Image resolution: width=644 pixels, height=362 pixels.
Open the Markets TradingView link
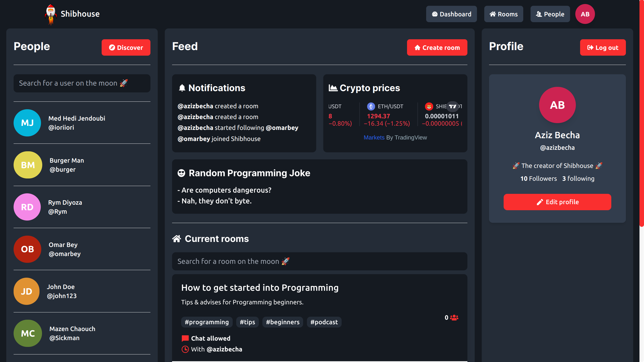[374, 137]
